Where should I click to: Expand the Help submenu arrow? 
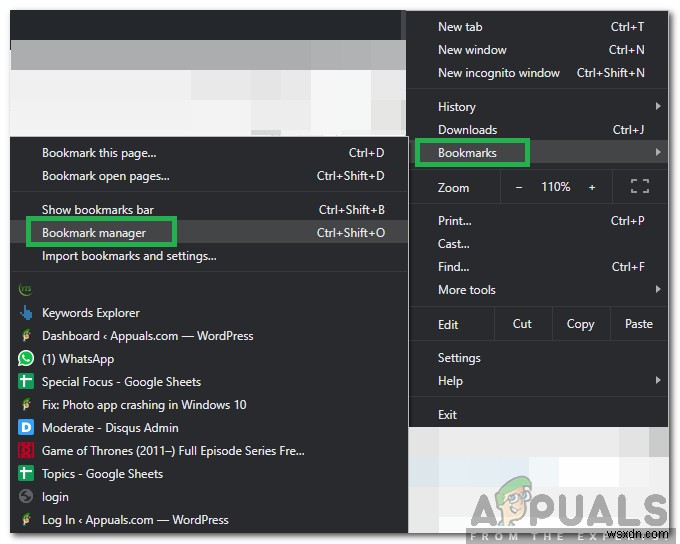tap(658, 380)
